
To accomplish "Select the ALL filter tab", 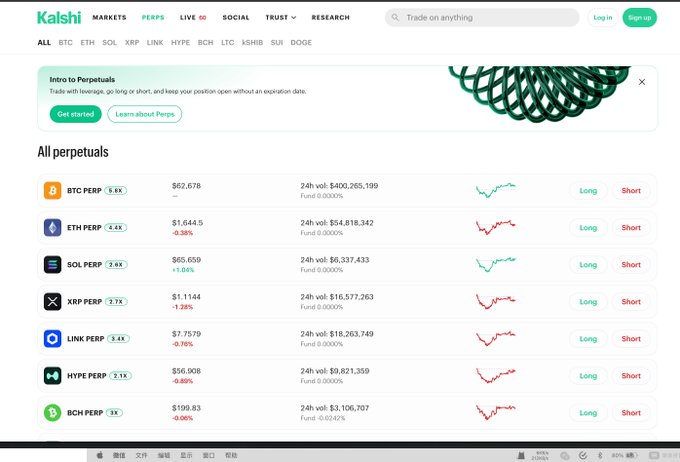I will (x=44, y=43).
